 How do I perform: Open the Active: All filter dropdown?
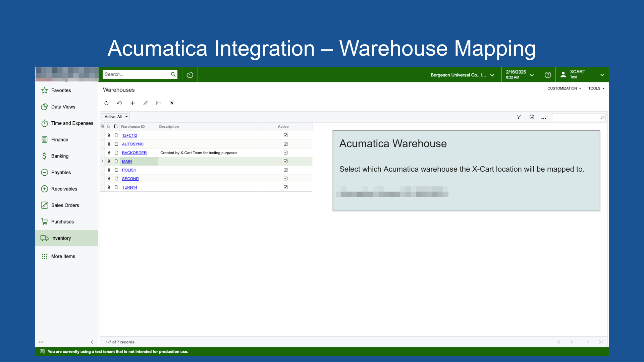[116, 117]
